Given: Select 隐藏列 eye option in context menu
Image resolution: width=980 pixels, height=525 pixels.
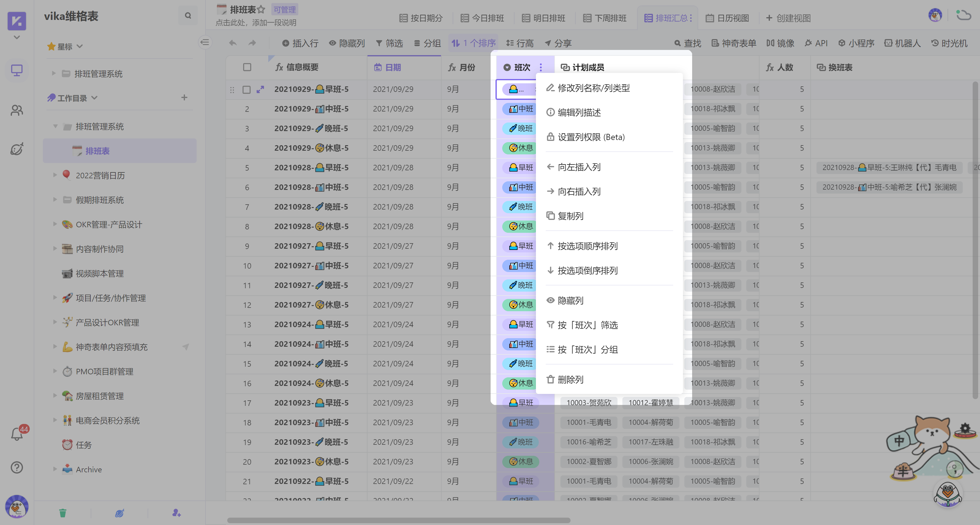Looking at the screenshot, I should (570, 300).
